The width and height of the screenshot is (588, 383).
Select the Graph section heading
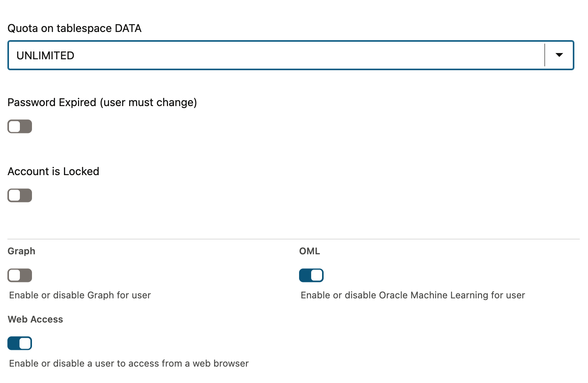21,251
